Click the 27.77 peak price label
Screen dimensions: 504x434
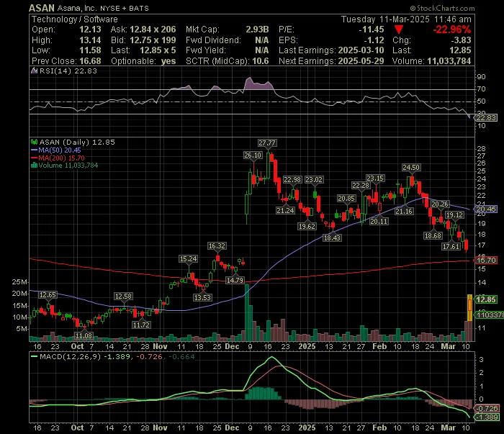point(267,143)
